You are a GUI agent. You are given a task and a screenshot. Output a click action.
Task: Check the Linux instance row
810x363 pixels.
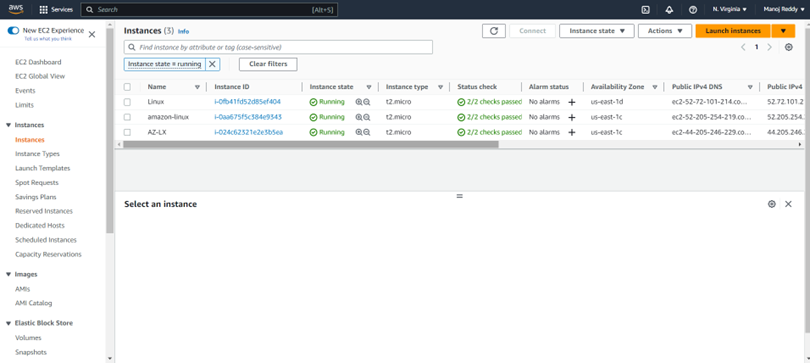(x=127, y=102)
